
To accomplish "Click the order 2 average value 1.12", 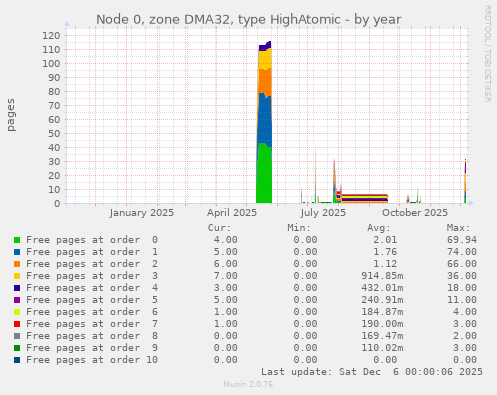I will pyautogui.click(x=385, y=264).
